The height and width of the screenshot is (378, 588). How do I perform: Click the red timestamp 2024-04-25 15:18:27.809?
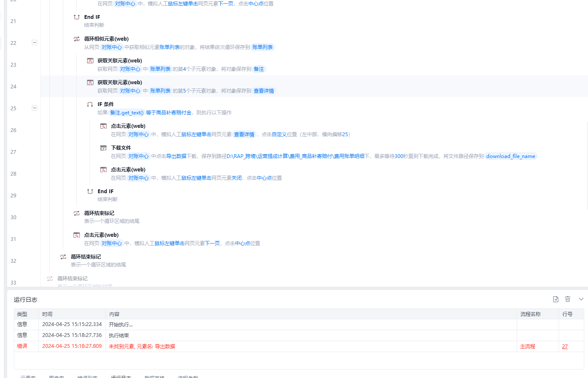tap(72, 346)
